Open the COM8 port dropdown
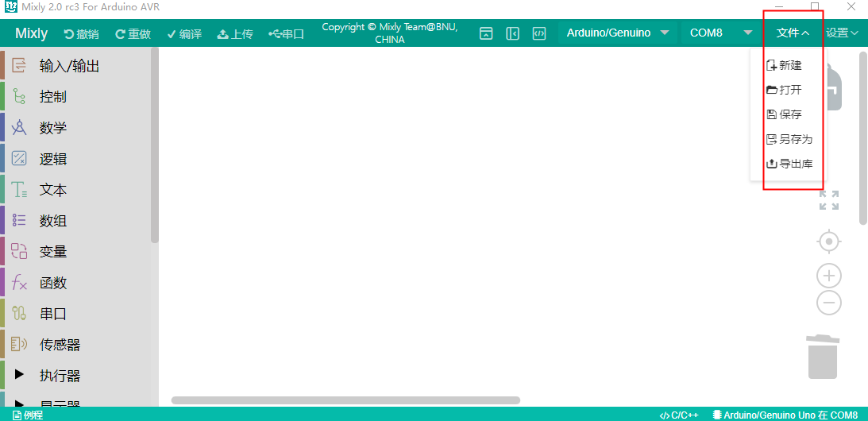The image size is (868, 421). (x=719, y=33)
